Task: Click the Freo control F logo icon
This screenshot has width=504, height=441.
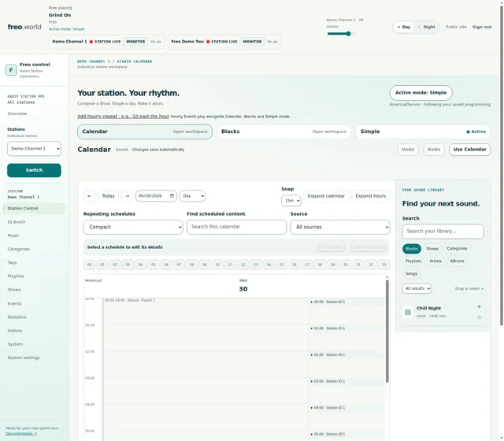Action: coord(11,70)
